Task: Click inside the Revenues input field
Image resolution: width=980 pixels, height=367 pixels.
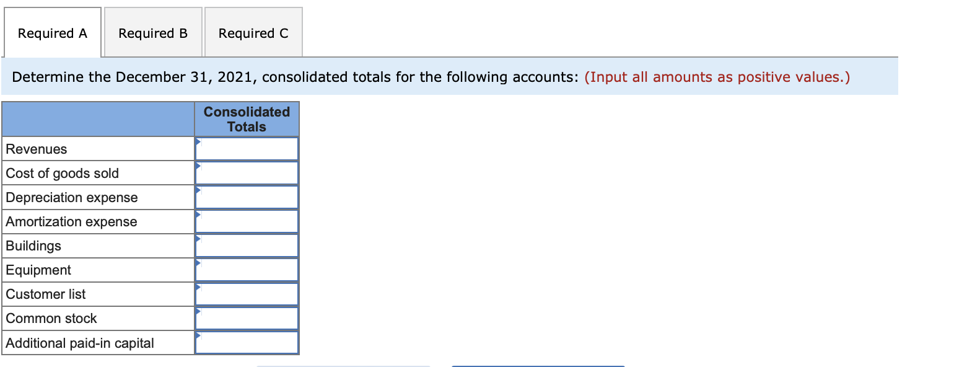Action: pos(248,149)
